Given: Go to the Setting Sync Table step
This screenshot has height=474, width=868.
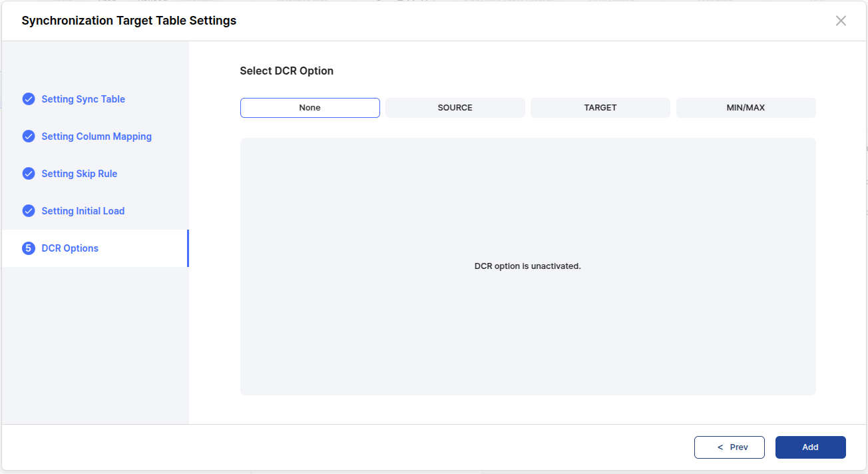Looking at the screenshot, I should click(83, 99).
